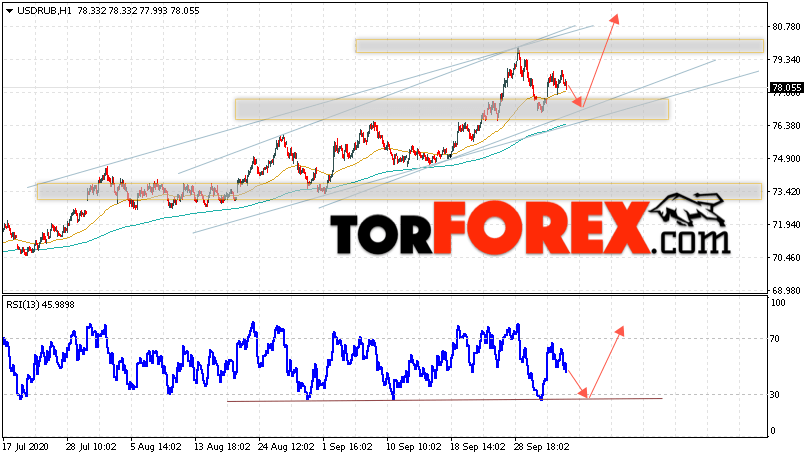
Task: Select the RSI 100 level label
Action: point(778,303)
